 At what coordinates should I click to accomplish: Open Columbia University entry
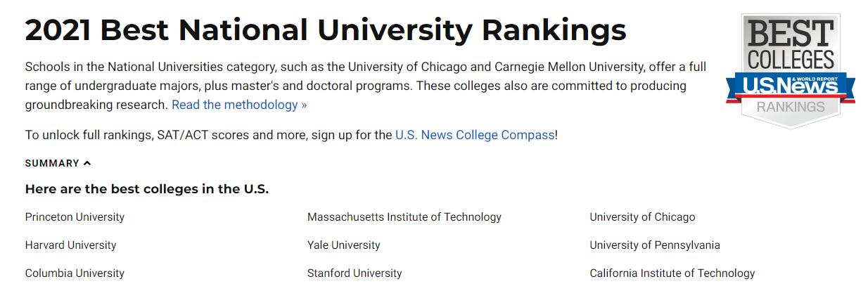[75, 273]
